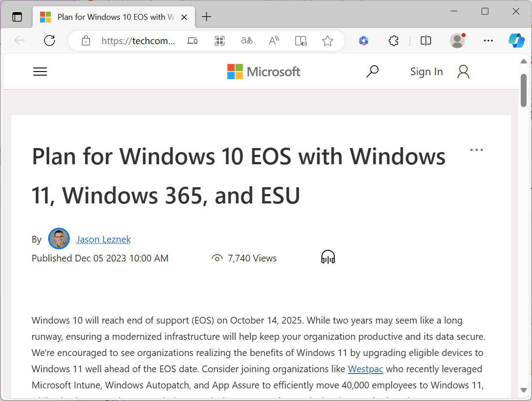Viewport: 532px width, 401px height.
Task: Click the address bar URL
Action: click(138, 41)
